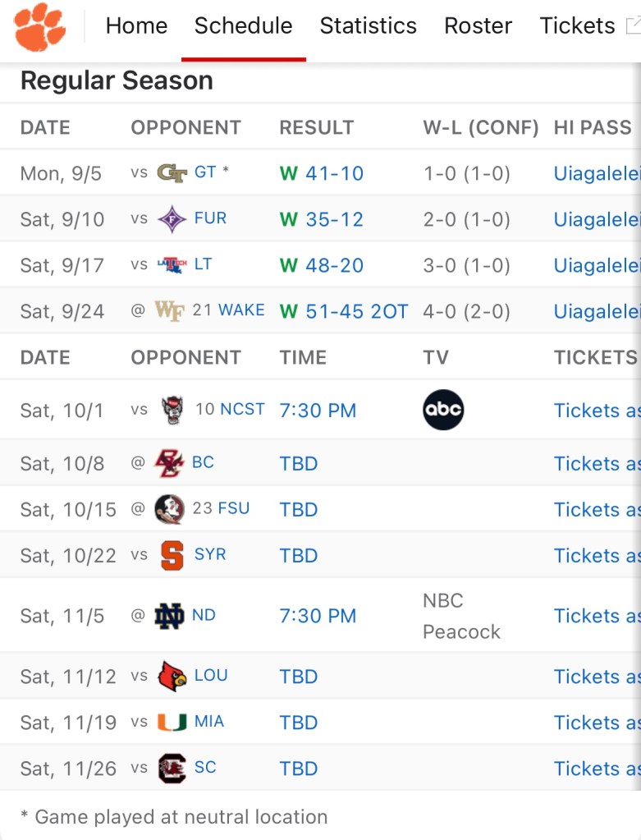Click the Furman team logo
The width and height of the screenshot is (641, 840).
tap(172, 219)
